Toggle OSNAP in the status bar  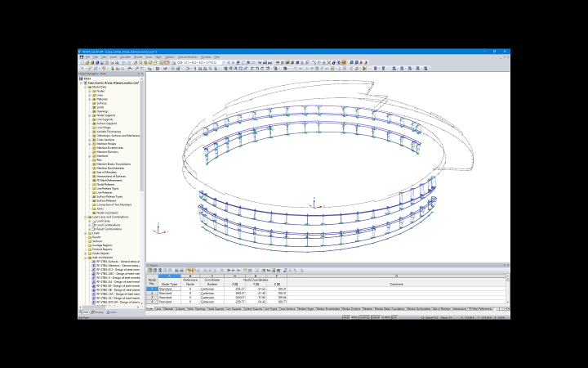[376, 317]
